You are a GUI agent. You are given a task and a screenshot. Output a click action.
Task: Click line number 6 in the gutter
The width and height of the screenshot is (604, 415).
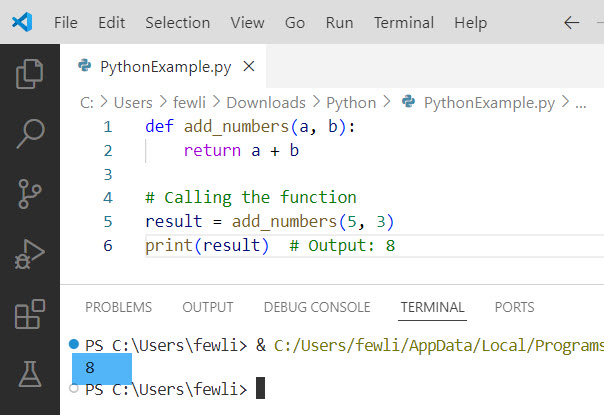point(108,245)
